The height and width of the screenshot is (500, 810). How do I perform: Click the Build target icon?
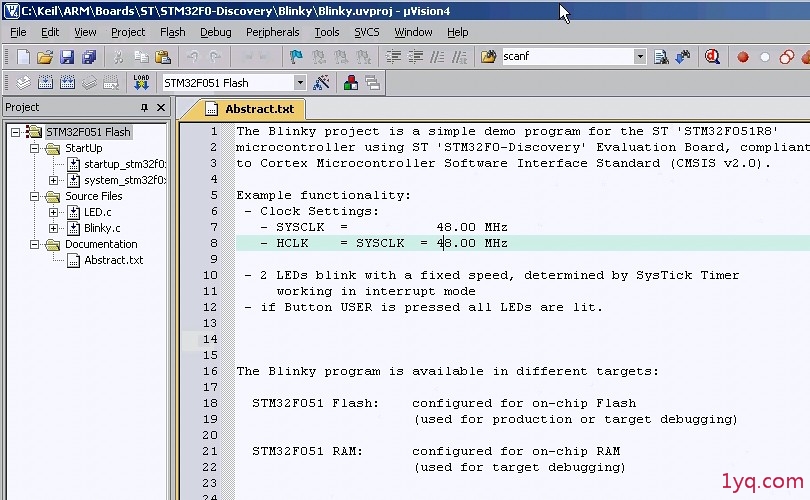[45, 83]
